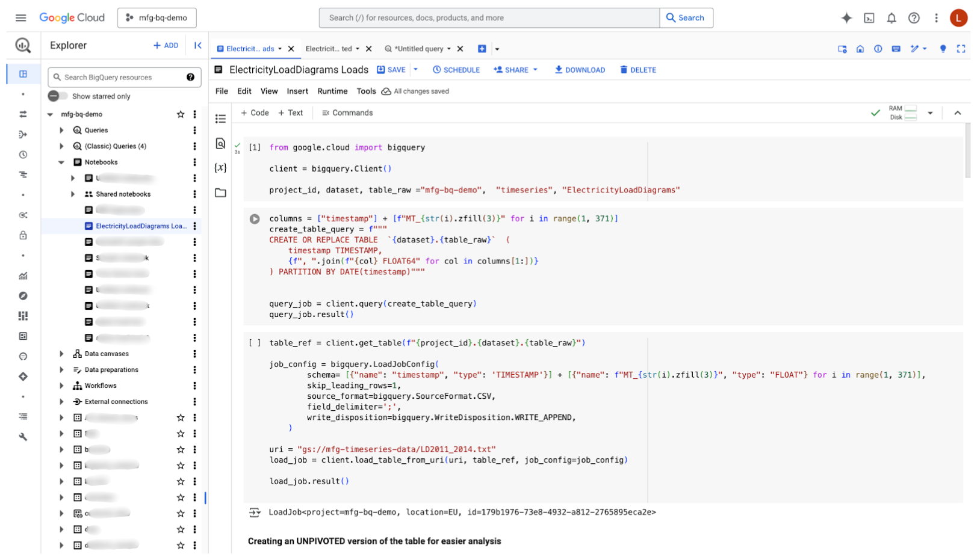
Task: Open the Insert menu
Action: click(x=297, y=91)
